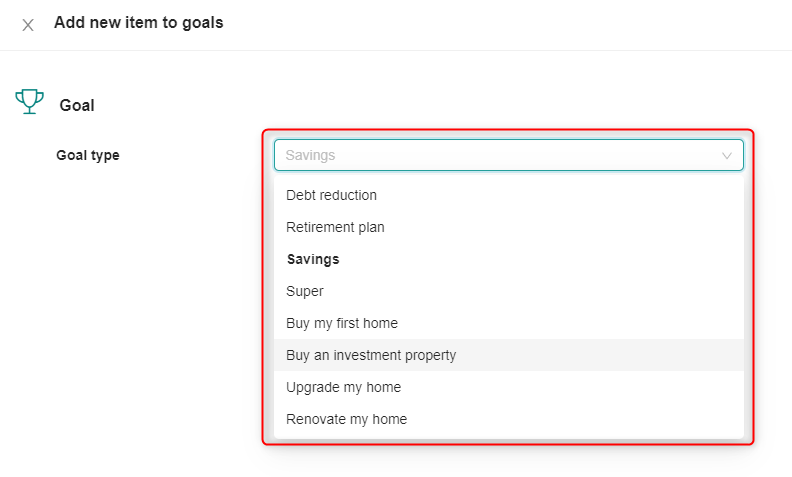Viewport: 792px width, 477px height.
Task: Choose Renovate my home option
Action: (x=509, y=419)
